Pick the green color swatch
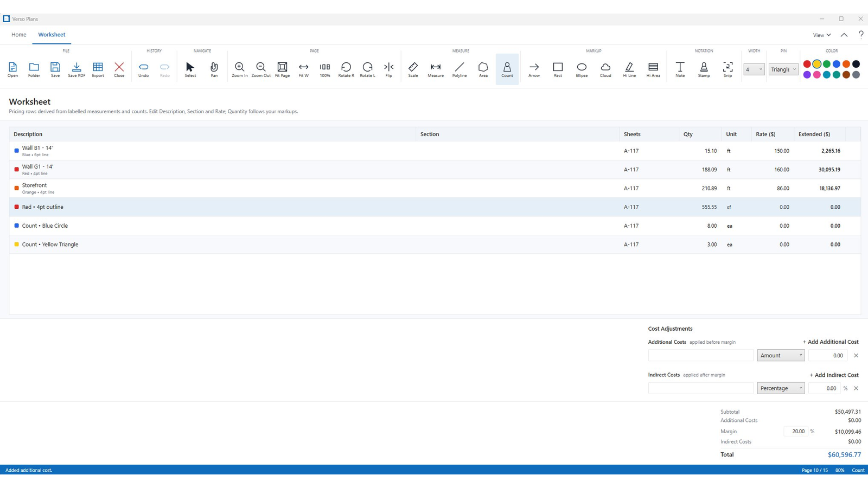868x488 pixels. [827, 64]
